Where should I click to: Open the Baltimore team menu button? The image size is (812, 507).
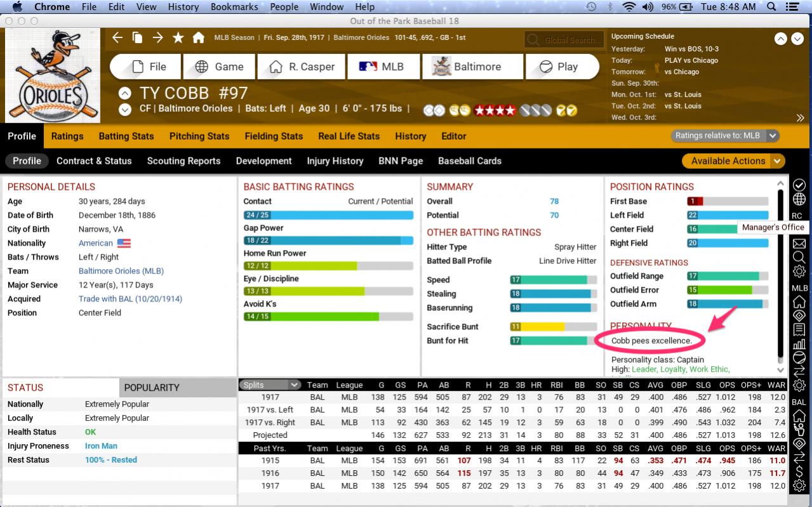pos(473,67)
